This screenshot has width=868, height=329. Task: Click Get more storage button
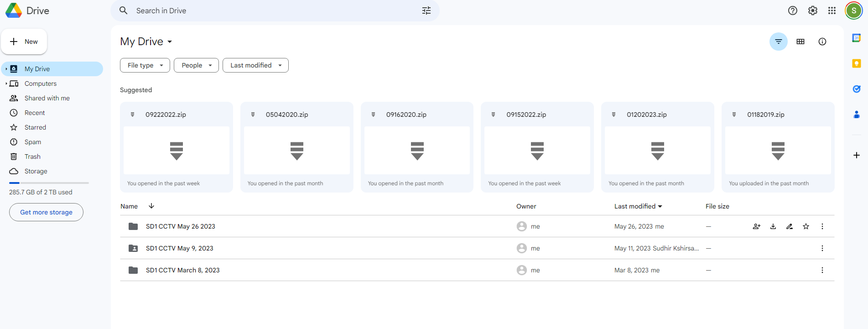coord(46,212)
